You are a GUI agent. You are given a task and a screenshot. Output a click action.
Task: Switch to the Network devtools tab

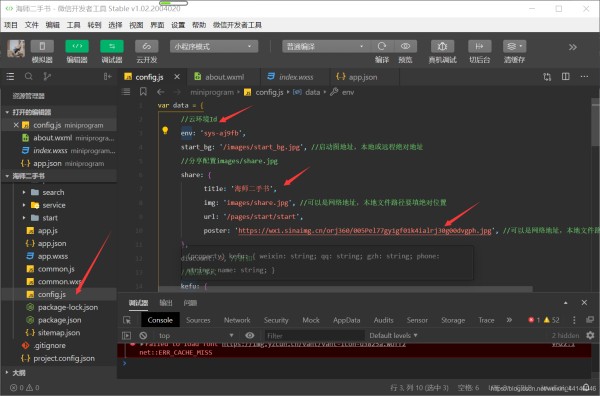237,320
